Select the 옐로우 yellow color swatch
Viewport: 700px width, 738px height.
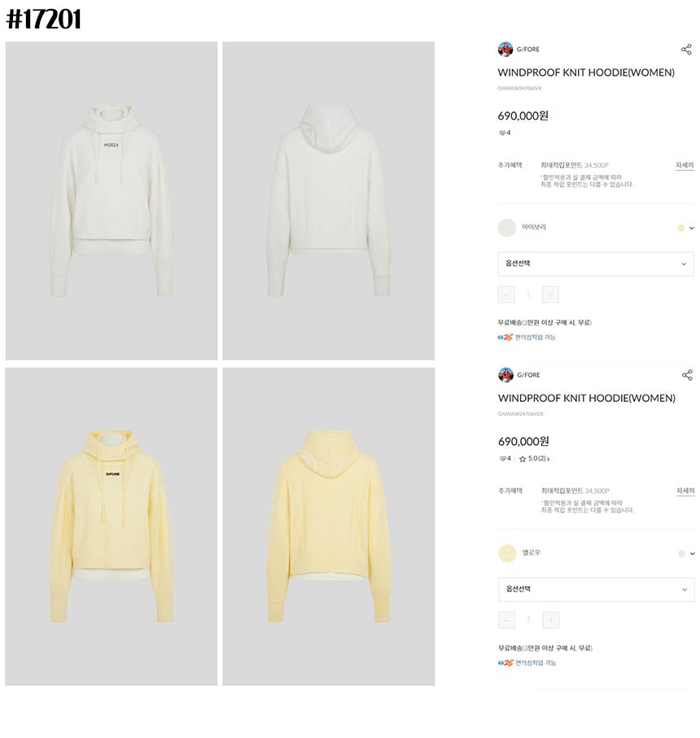coord(507,553)
